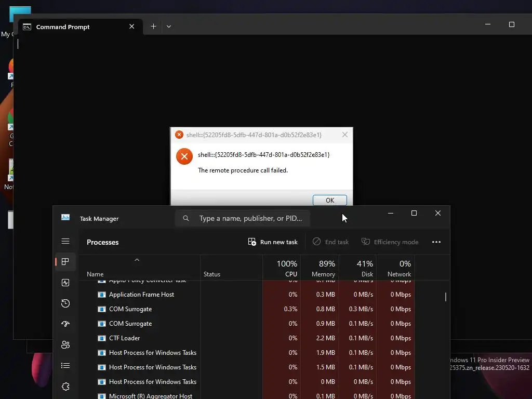Click CTF Loader process icon
This screenshot has height=399, width=532.
(101, 338)
